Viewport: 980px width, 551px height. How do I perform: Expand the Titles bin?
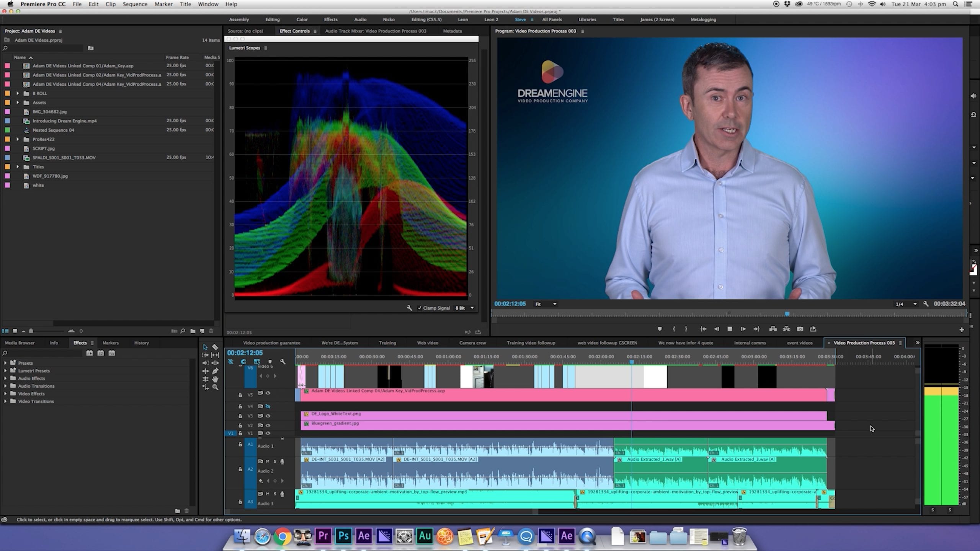(18, 167)
